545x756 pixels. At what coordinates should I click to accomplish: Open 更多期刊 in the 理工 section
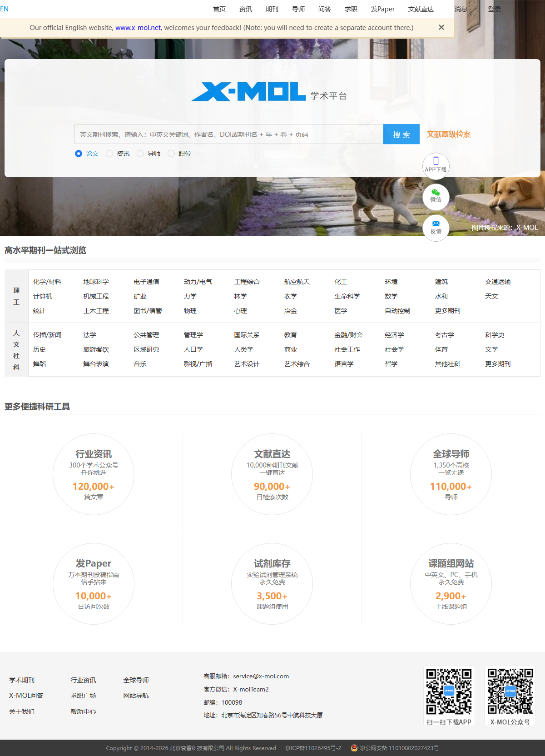(447, 311)
